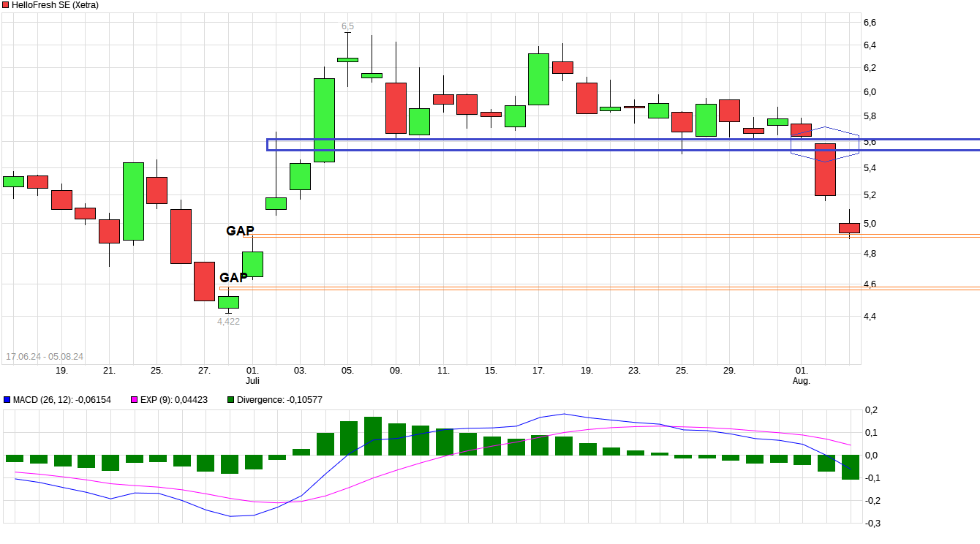Click the '6,5' high price label
980x544 pixels.
pyautogui.click(x=347, y=26)
